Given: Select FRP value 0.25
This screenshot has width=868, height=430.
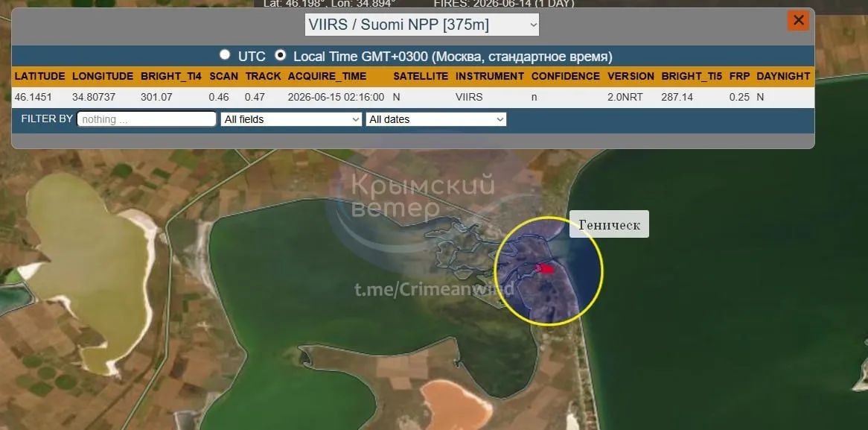Looking at the screenshot, I should 739,98.
